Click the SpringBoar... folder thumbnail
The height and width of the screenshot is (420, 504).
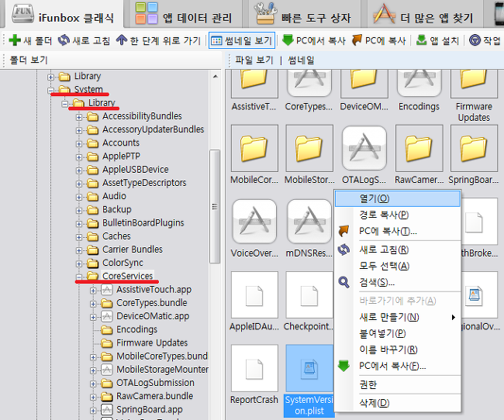[x=474, y=149]
